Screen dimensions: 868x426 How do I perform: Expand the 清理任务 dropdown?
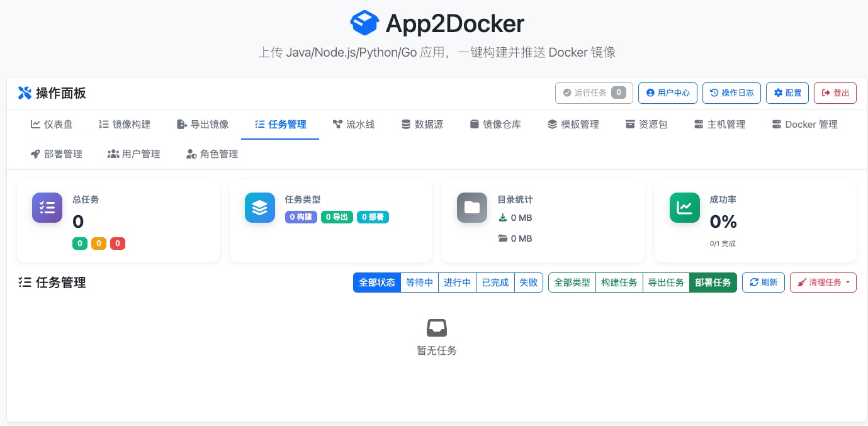point(823,283)
